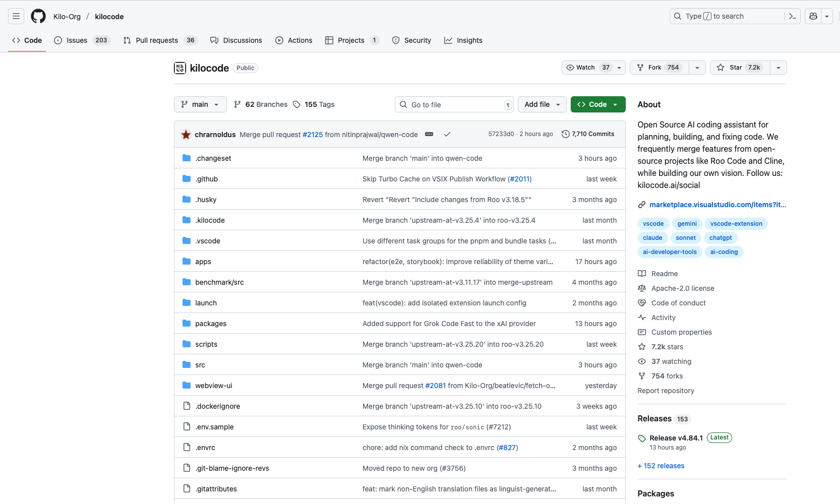Click the star icon beside 7.2k stars
The image size is (840, 504).
point(642,347)
